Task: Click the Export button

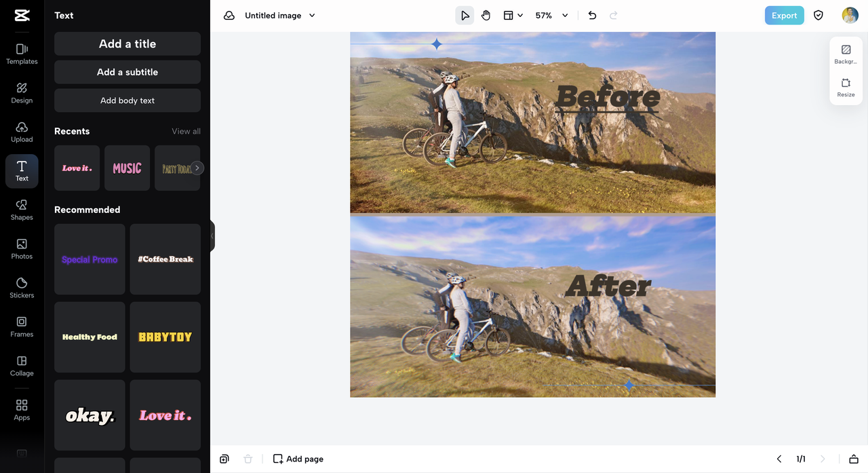Action: click(784, 16)
